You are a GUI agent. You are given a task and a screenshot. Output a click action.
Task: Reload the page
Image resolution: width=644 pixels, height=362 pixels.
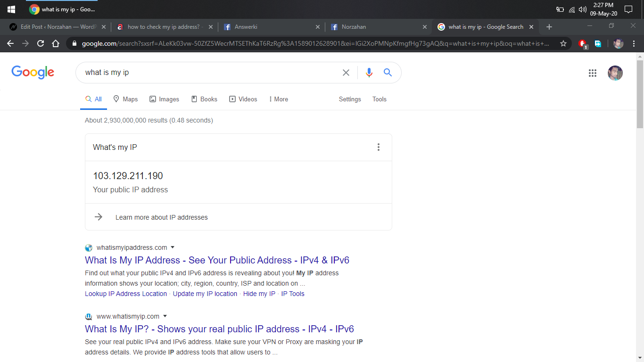tap(41, 44)
